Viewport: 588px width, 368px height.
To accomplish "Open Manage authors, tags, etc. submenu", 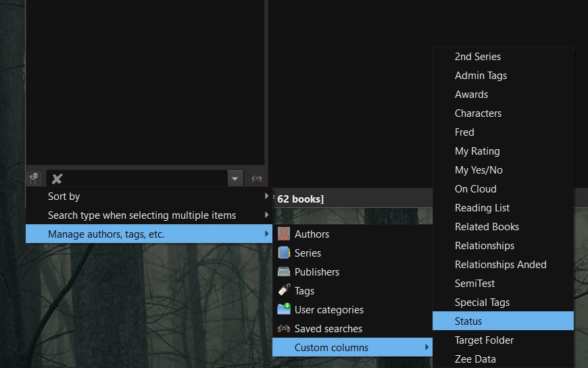I will (149, 234).
